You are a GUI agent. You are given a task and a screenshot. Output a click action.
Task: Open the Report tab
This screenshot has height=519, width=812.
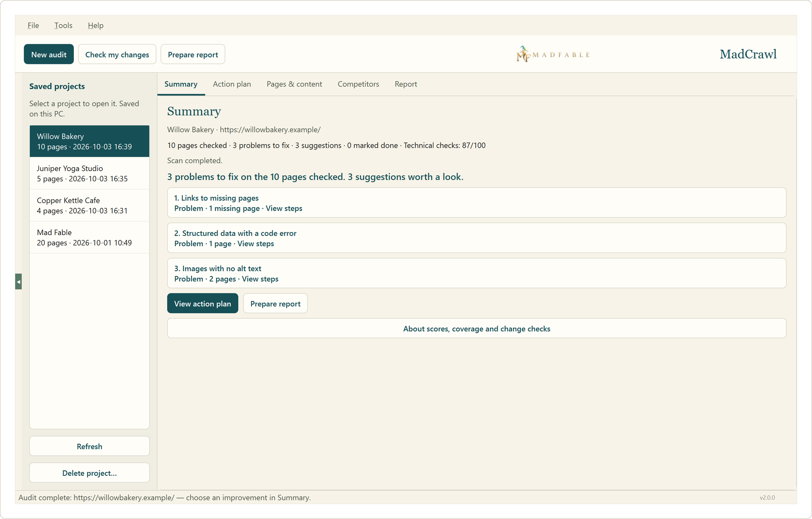406,84
